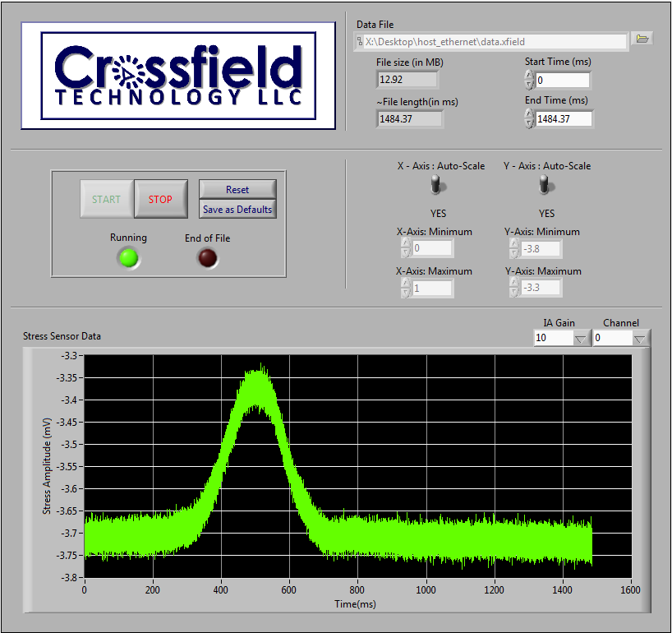Click the Start Time (ms) input field
Viewport: 672px width, 633px height.
(x=563, y=81)
